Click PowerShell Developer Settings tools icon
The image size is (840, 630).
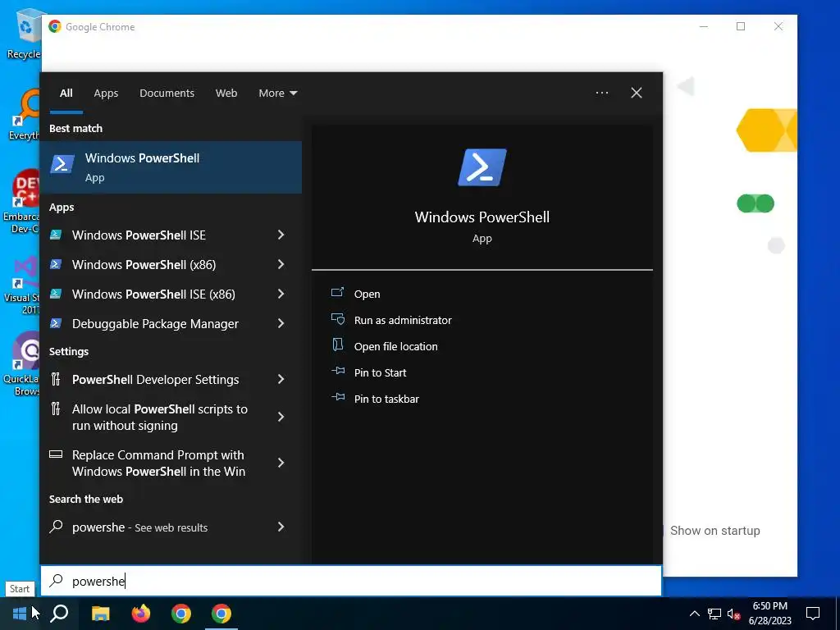pos(56,379)
